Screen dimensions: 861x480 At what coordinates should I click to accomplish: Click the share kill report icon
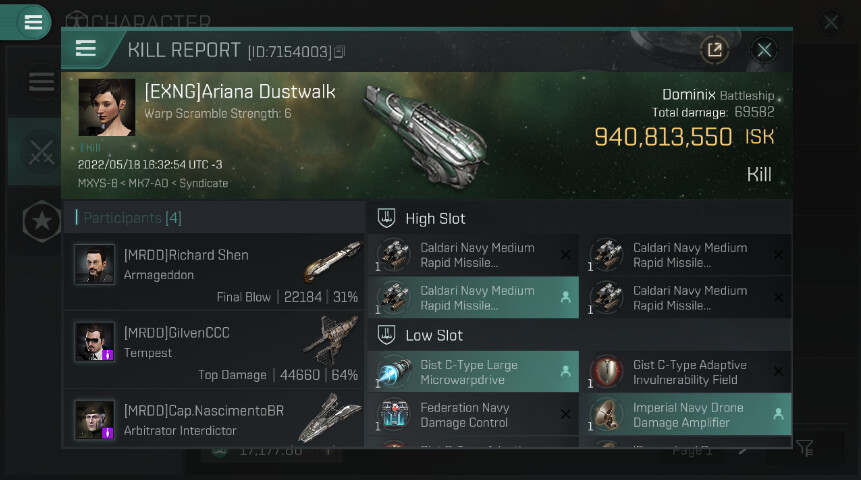click(714, 50)
